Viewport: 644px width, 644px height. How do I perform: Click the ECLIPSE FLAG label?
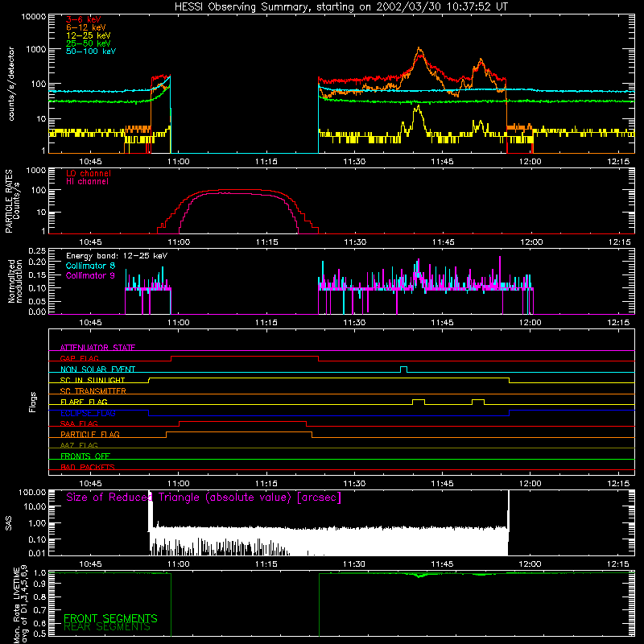point(88,413)
